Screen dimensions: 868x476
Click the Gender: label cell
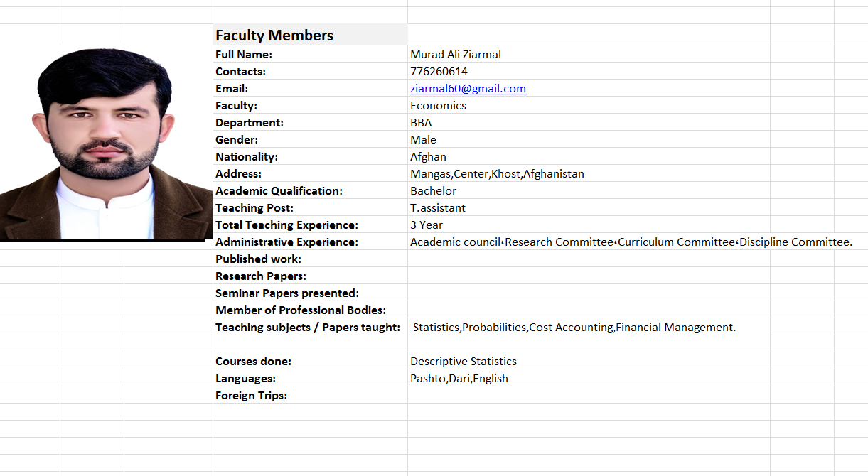point(310,139)
